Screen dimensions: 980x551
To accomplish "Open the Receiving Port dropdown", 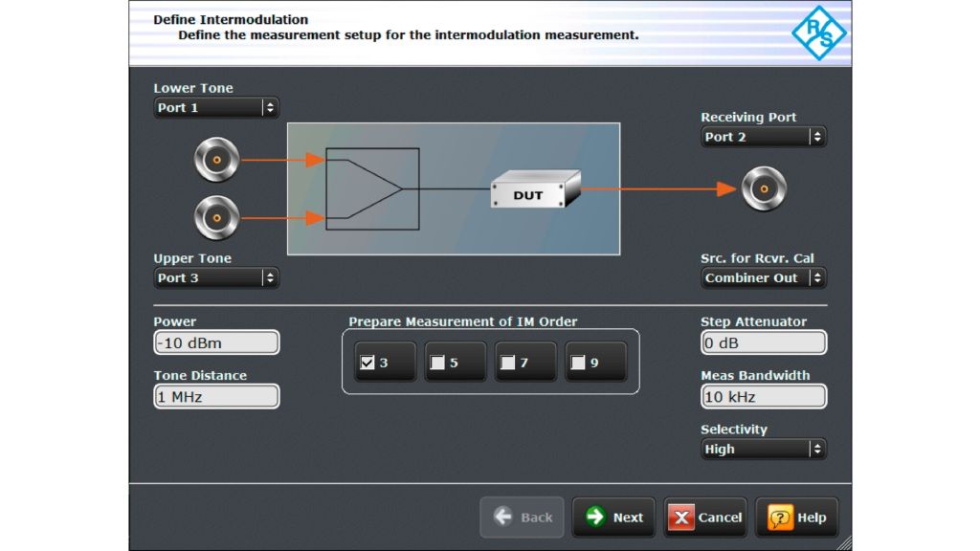I will (x=763, y=137).
